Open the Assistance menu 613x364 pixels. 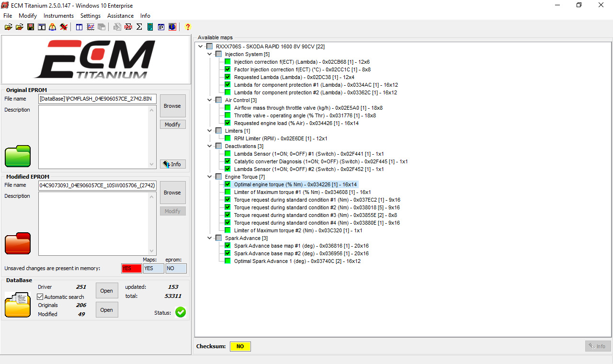pos(120,16)
